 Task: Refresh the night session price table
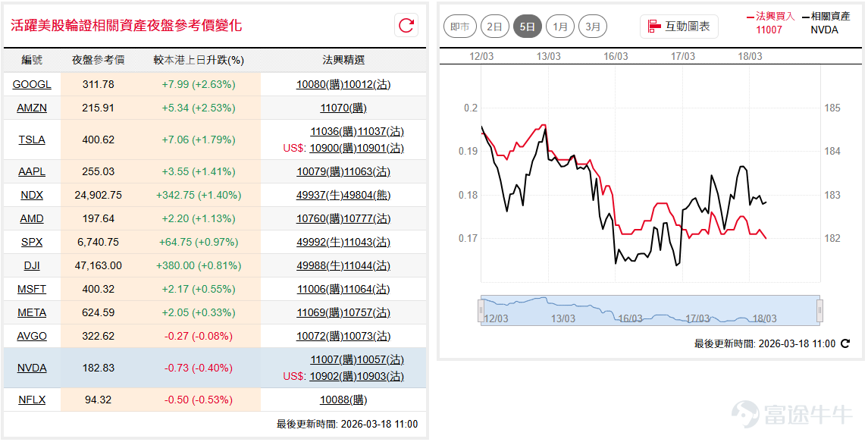pos(406,26)
